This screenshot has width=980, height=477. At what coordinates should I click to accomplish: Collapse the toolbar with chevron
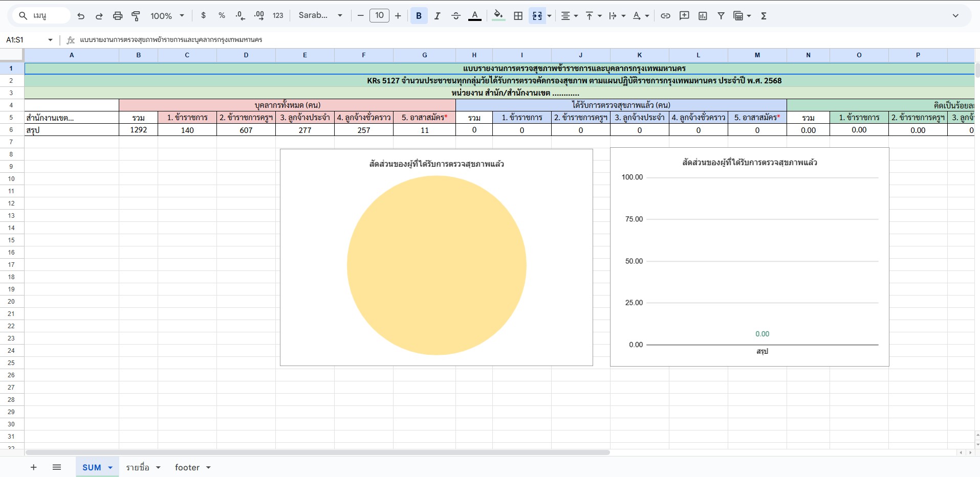955,16
